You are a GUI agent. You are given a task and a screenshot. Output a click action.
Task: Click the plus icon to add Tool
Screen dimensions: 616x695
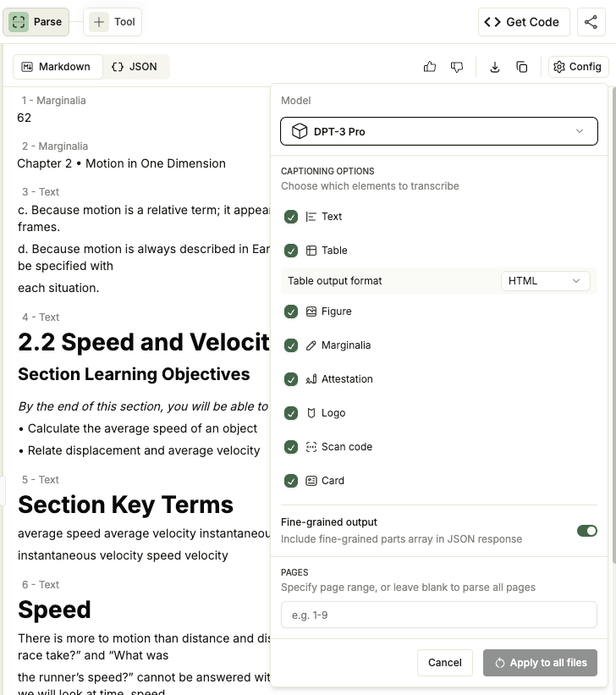point(99,22)
